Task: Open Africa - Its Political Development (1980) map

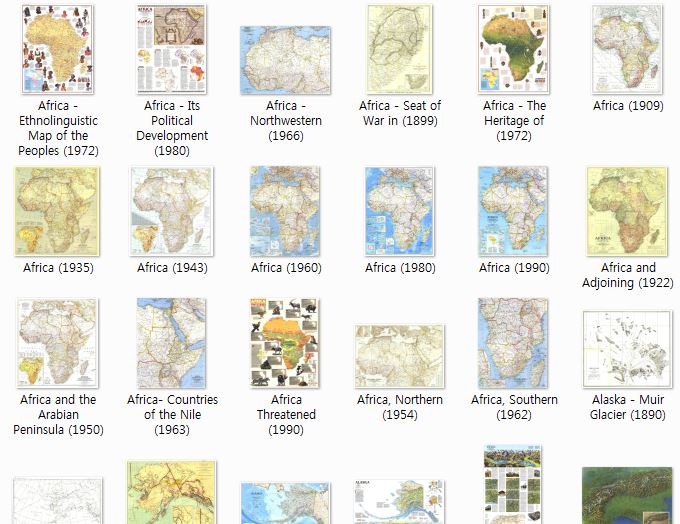Action: [x=172, y=49]
